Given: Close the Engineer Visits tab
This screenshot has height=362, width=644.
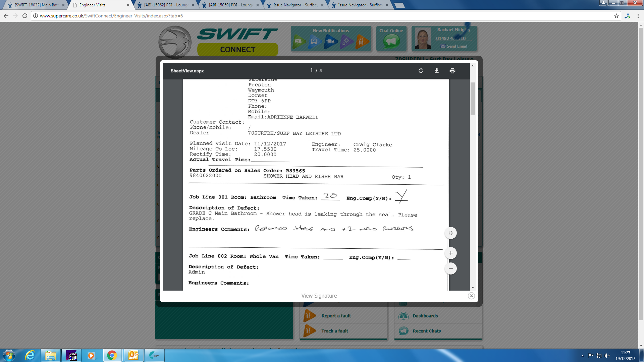Looking at the screenshot, I should point(128,5).
